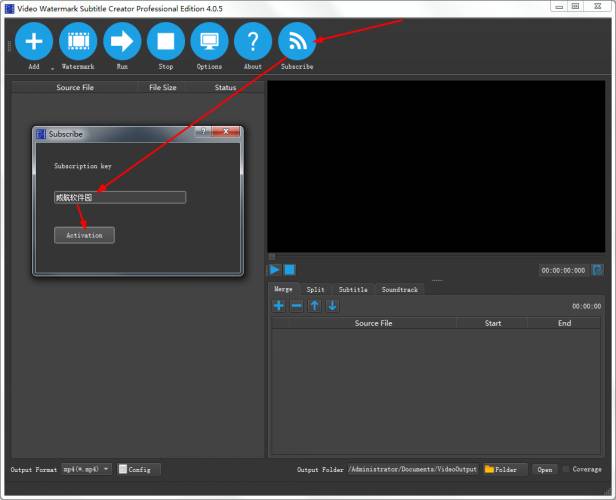Click the End column header

click(564, 323)
